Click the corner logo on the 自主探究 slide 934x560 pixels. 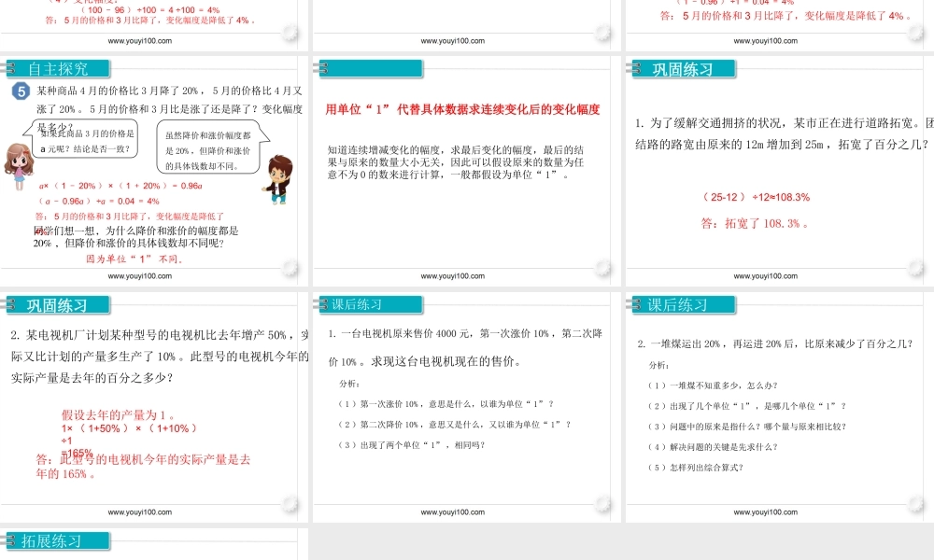coord(290,270)
